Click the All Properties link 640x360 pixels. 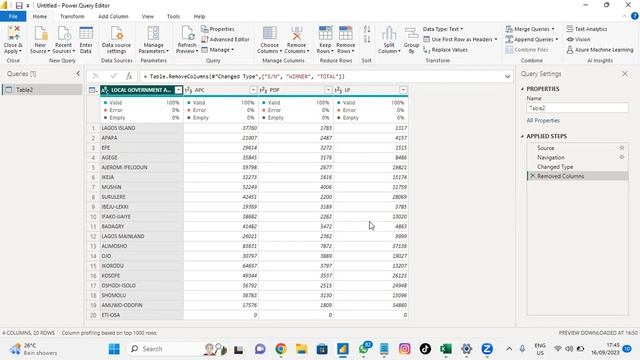[x=543, y=120]
